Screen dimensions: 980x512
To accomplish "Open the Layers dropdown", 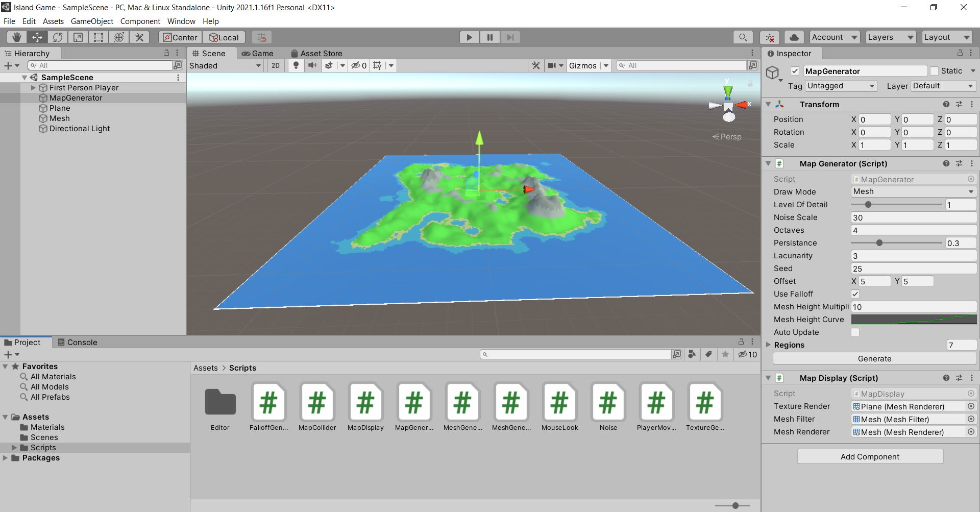I will [x=890, y=37].
